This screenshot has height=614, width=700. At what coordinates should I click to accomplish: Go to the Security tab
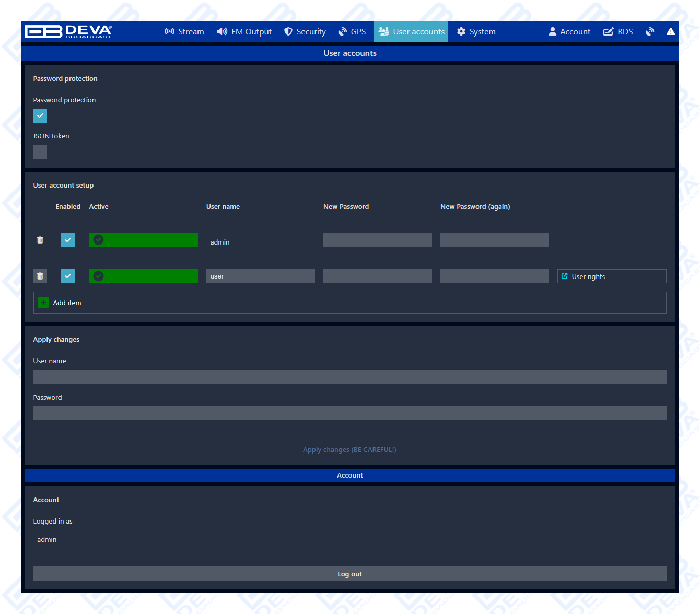point(305,32)
